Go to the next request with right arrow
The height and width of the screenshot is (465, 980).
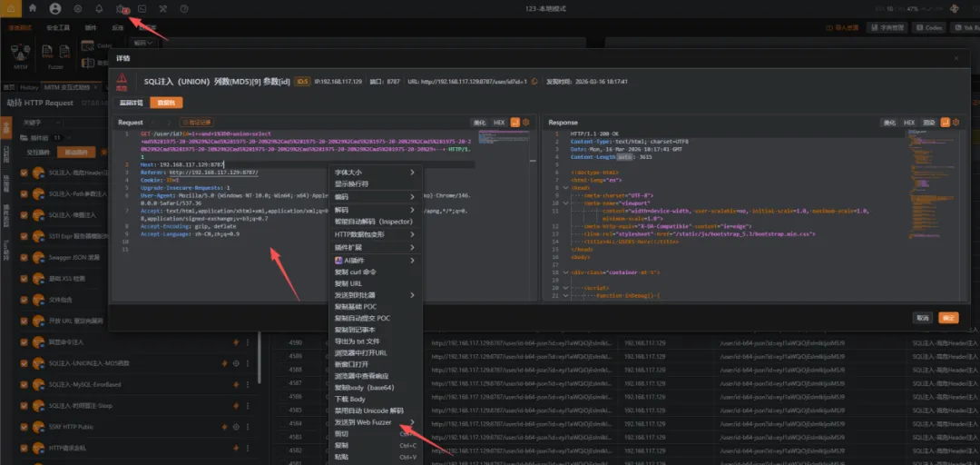coord(169,122)
